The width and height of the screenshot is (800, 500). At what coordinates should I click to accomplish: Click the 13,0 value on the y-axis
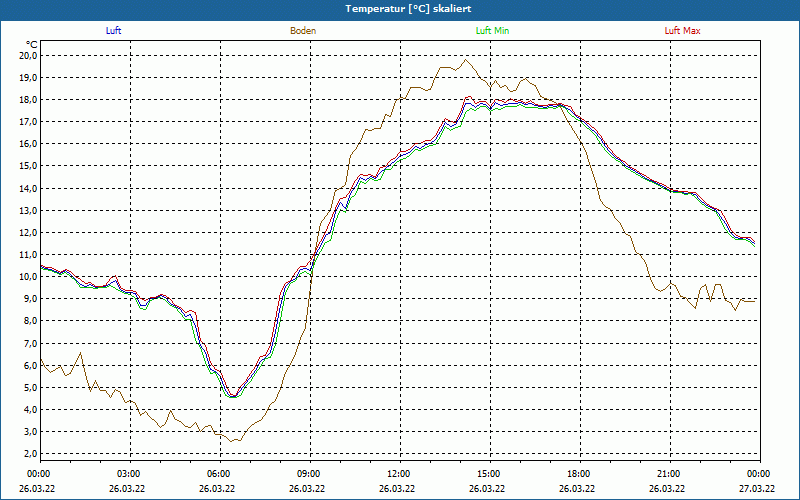[x=28, y=210]
